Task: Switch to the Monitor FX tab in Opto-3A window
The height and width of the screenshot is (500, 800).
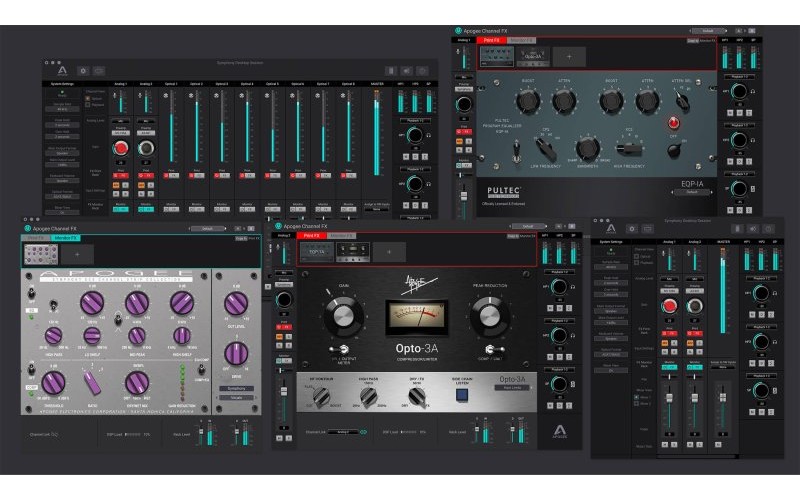Action: click(341, 236)
